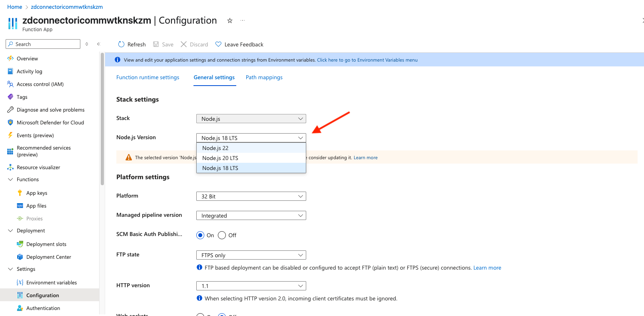Image resolution: width=644 pixels, height=316 pixels.
Task: Click the sidebar vertical scrollbar
Action: click(102, 119)
